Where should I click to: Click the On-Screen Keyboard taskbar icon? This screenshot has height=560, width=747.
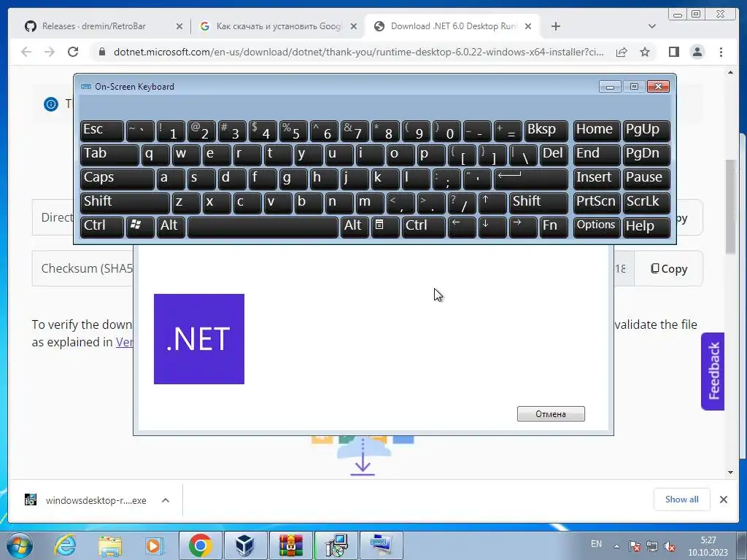382,545
